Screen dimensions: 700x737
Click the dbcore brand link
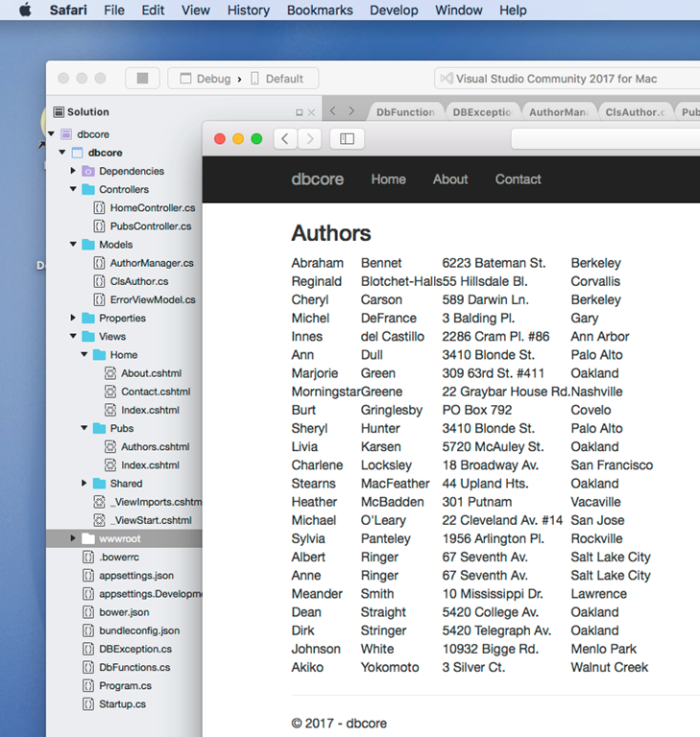coord(318,179)
